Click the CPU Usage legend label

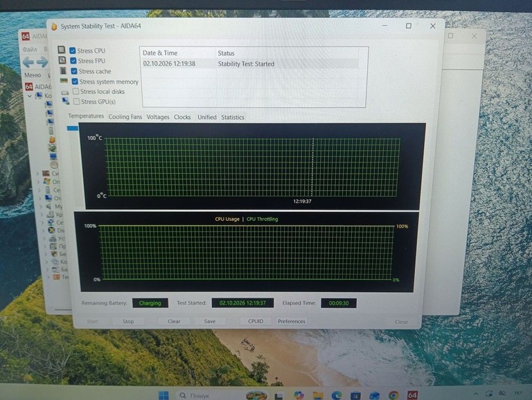click(x=227, y=219)
